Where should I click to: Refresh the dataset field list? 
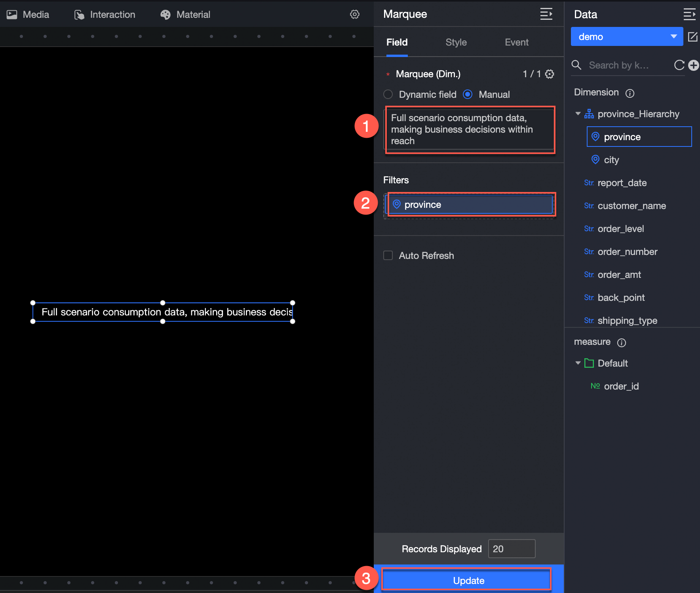[679, 65]
